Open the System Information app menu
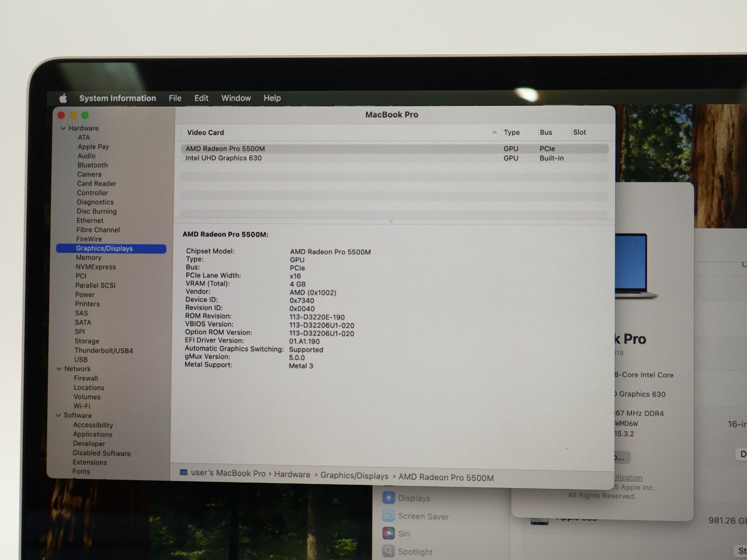The height and width of the screenshot is (560, 747). [x=118, y=98]
